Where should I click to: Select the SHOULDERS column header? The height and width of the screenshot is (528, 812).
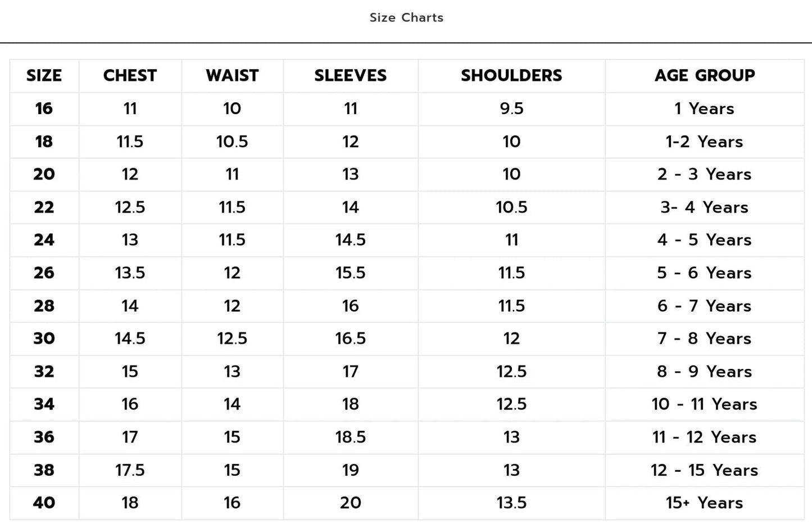pyautogui.click(x=511, y=75)
